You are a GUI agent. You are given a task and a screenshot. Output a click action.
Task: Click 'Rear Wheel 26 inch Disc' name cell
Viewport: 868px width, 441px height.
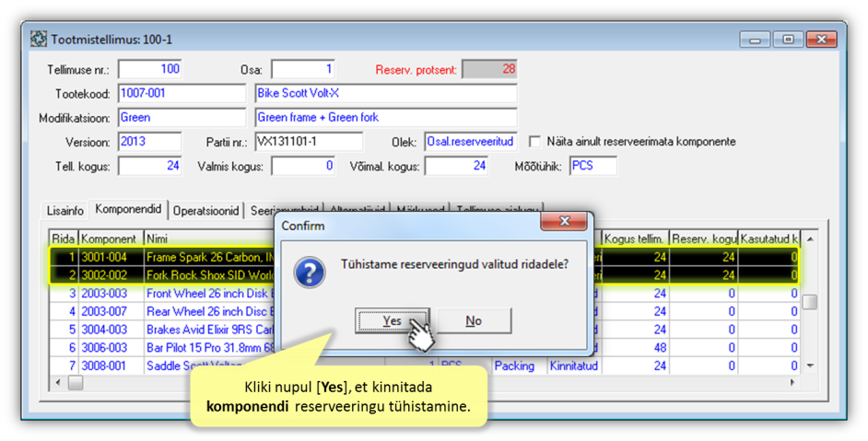tap(210, 311)
